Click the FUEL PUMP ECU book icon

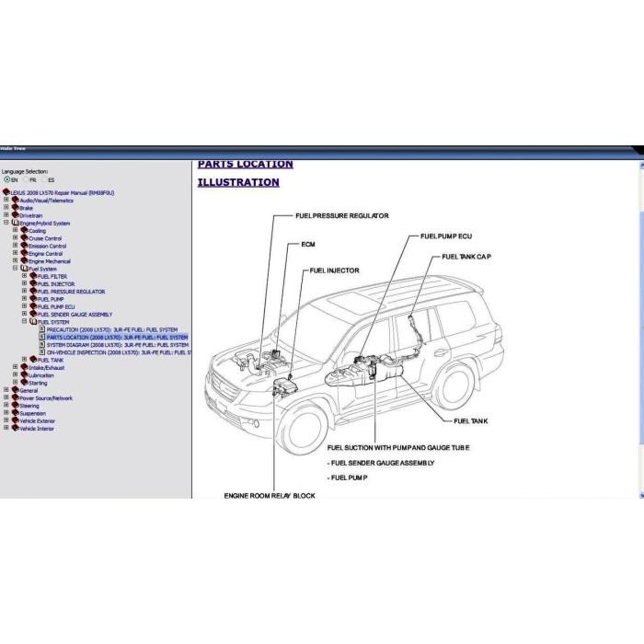point(33,306)
